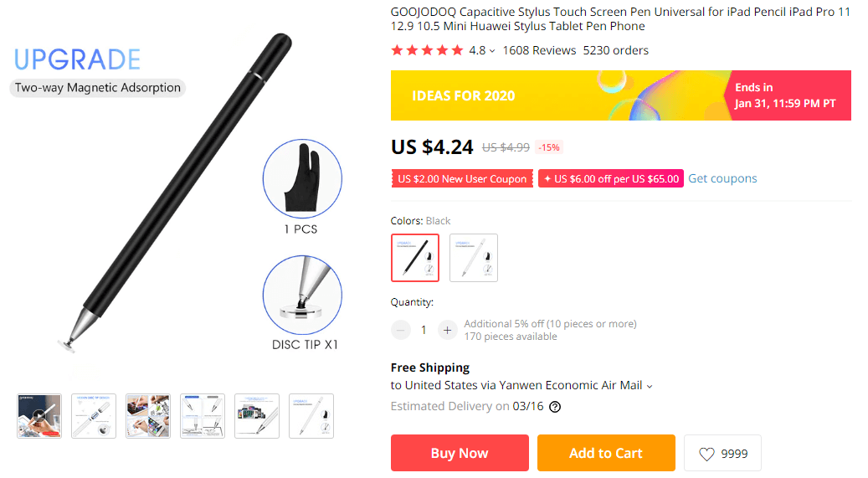
Task: Click the drawing glove circle image
Action: tap(302, 180)
